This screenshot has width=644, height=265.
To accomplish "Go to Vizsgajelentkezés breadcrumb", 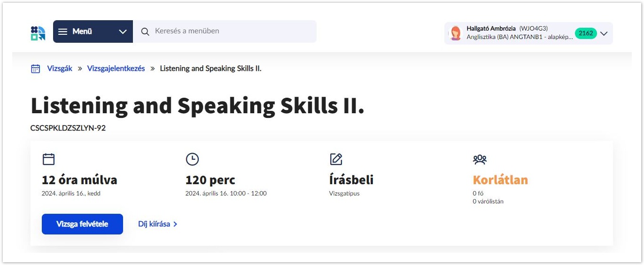I will [116, 69].
